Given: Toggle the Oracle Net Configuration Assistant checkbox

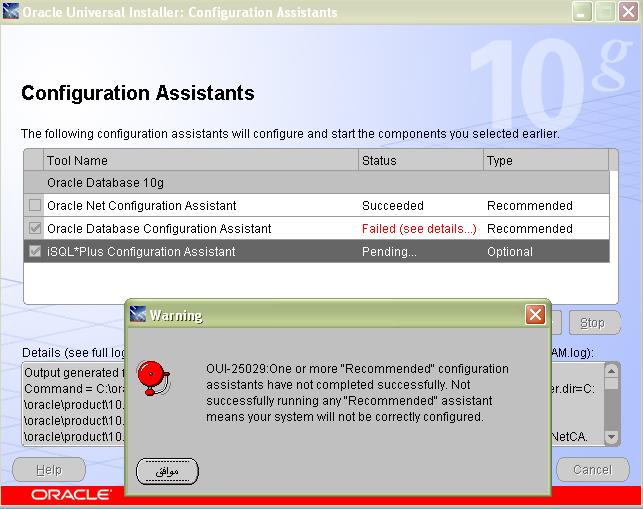Looking at the screenshot, I should 35,206.
